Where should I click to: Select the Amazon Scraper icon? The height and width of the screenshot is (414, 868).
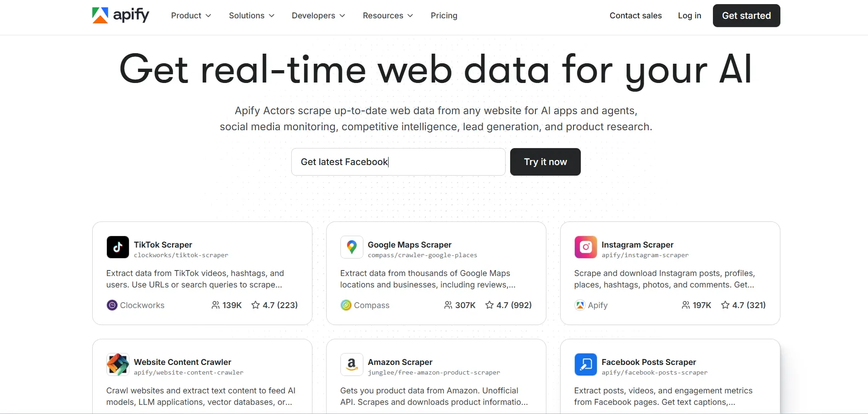pos(351,364)
